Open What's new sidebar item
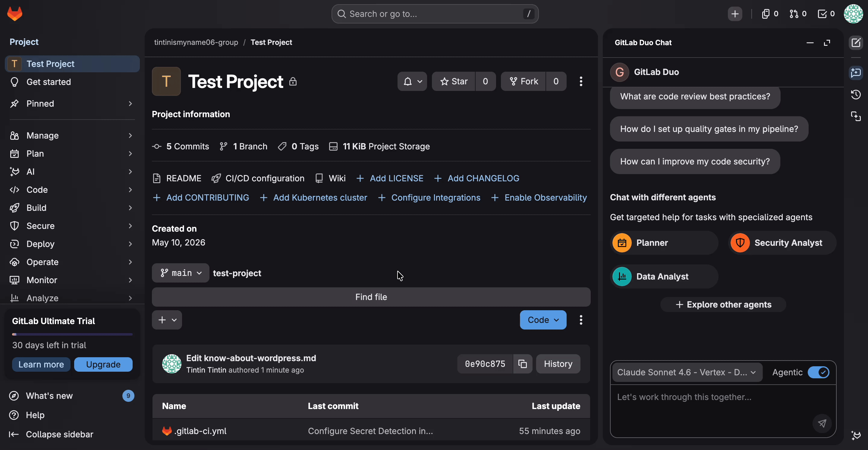The width and height of the screenshot is (868, 450). click(x=72, y=396)
